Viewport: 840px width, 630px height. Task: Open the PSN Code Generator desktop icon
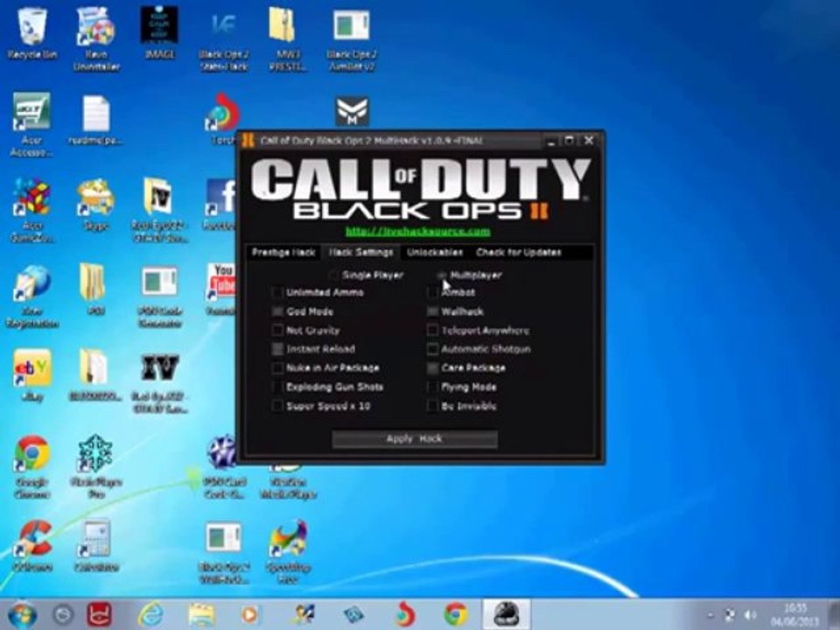tap(159, 296)
